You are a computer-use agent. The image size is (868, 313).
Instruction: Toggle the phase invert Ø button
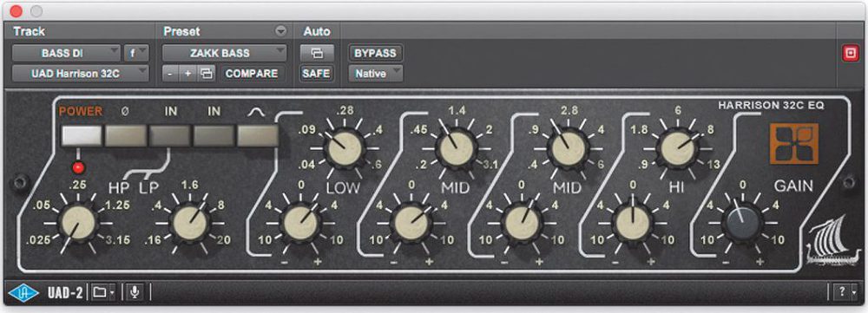pos(126,135)
